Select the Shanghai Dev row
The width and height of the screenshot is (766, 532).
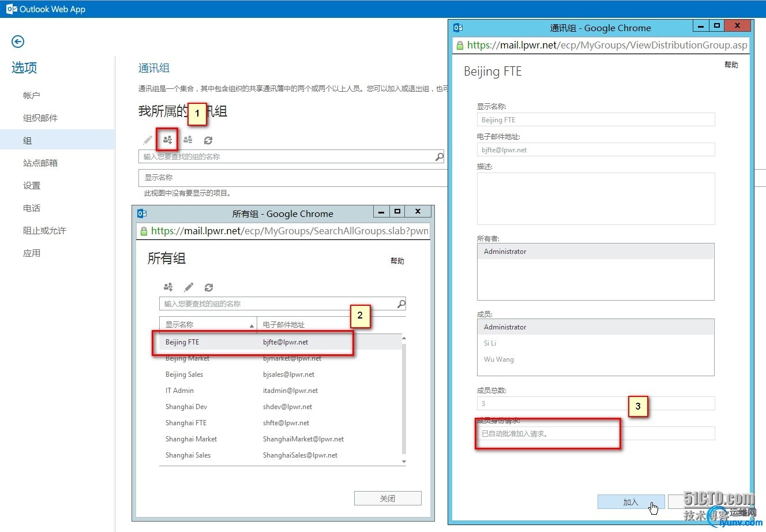click(280, 407)
